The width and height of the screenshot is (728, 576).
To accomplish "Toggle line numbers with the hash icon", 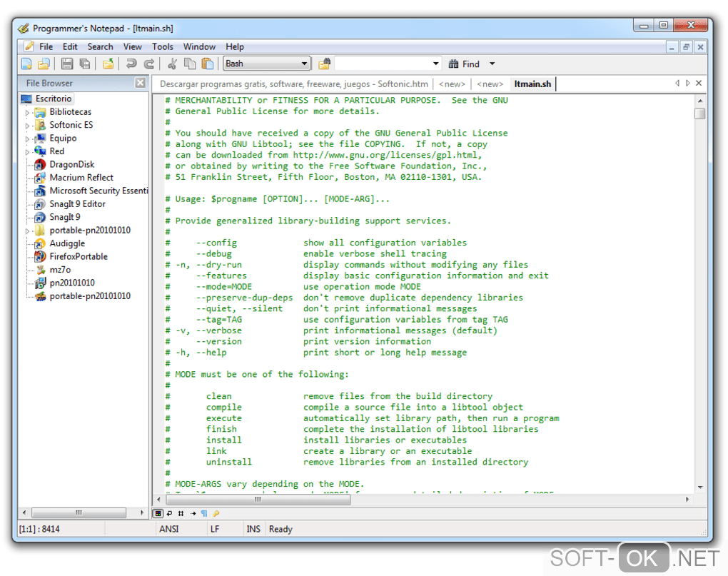I will 181,513.
